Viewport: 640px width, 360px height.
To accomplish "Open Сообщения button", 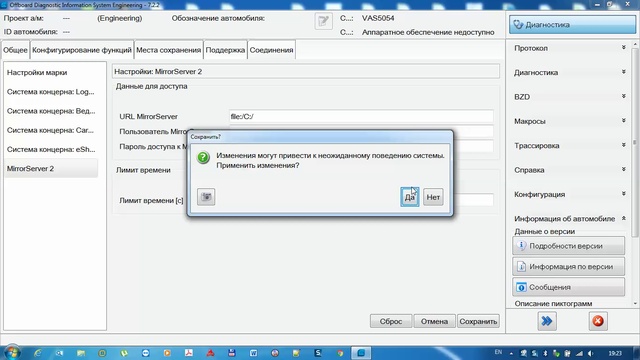I will [568, 287].
